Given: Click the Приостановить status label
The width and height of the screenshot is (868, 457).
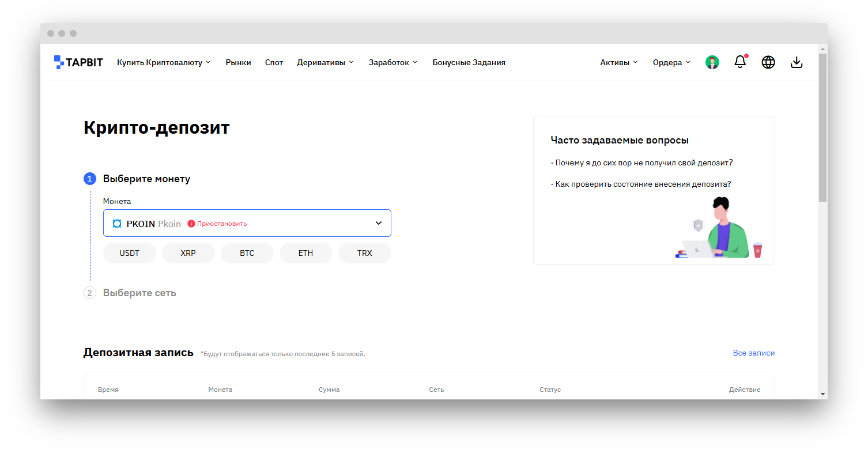Looking at the screenshot, I should click(222, 224).
